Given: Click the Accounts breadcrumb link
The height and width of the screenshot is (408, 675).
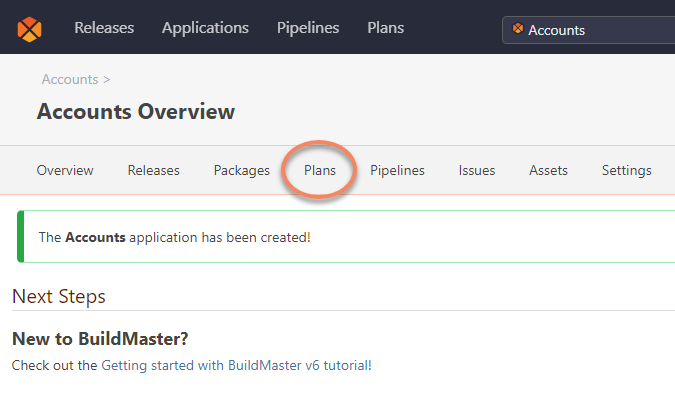Looking at the screenshot, I should [x=69, y=79].
